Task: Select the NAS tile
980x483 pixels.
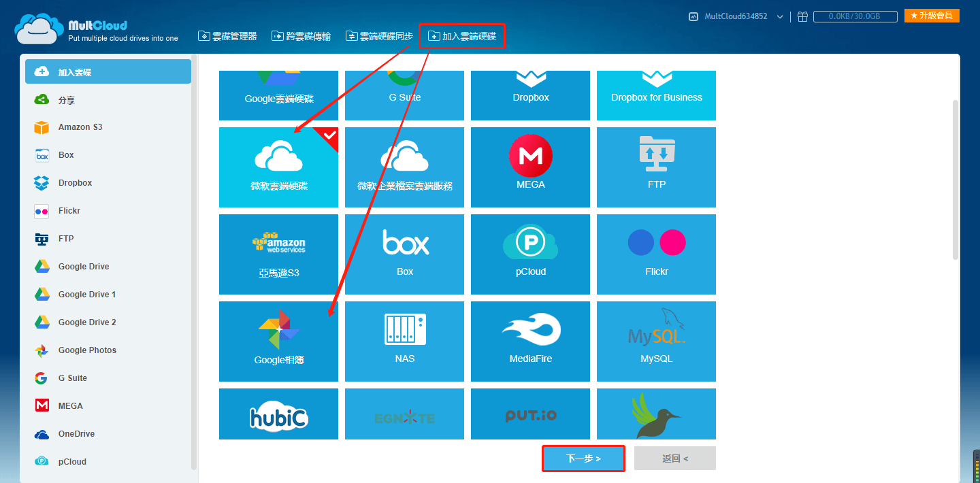Action: (404, 342)
